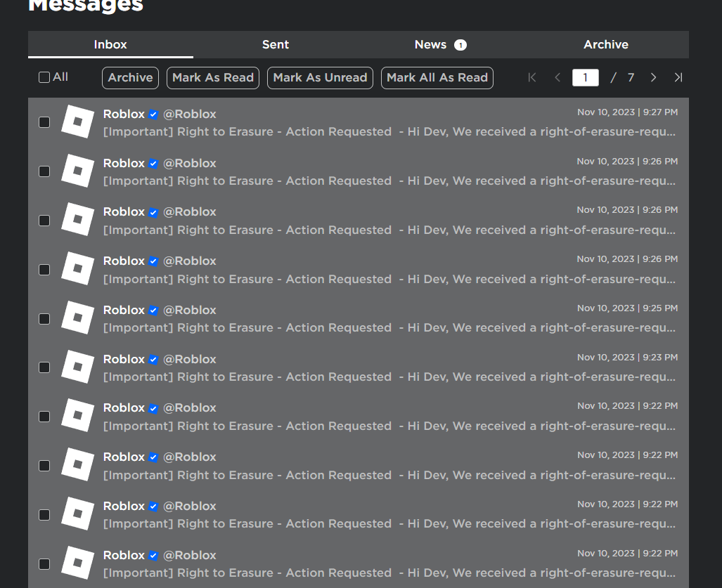Image resolution: width=722 pixels, height=588 pixels.
Task: Click the "Nov 10, 2023 | 9:25 PM" timestamp
Action: click(628, 308)
